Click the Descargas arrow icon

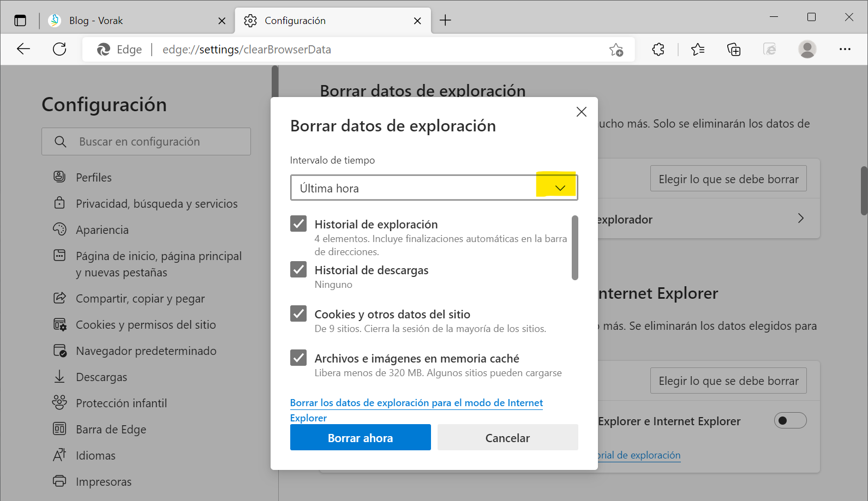coord(59,376)
